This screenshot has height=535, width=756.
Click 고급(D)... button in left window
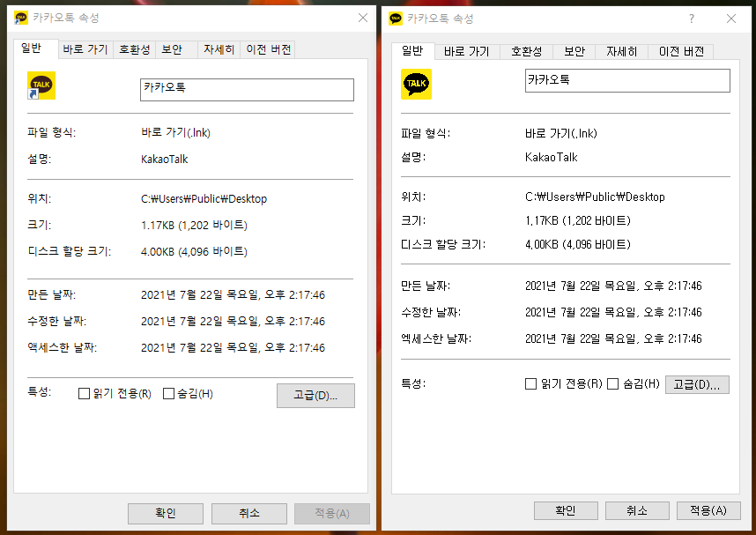[315, 396]
